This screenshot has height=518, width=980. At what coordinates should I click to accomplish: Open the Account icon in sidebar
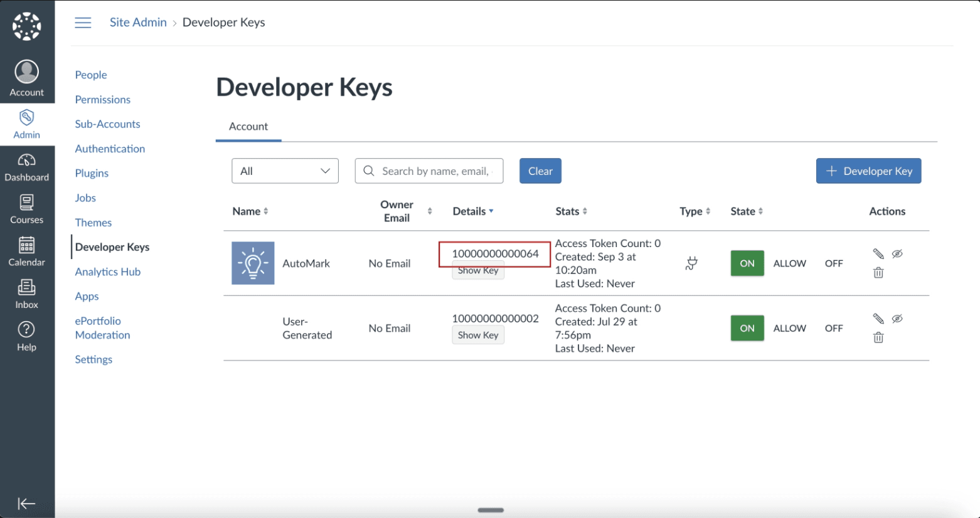point(26,77)
